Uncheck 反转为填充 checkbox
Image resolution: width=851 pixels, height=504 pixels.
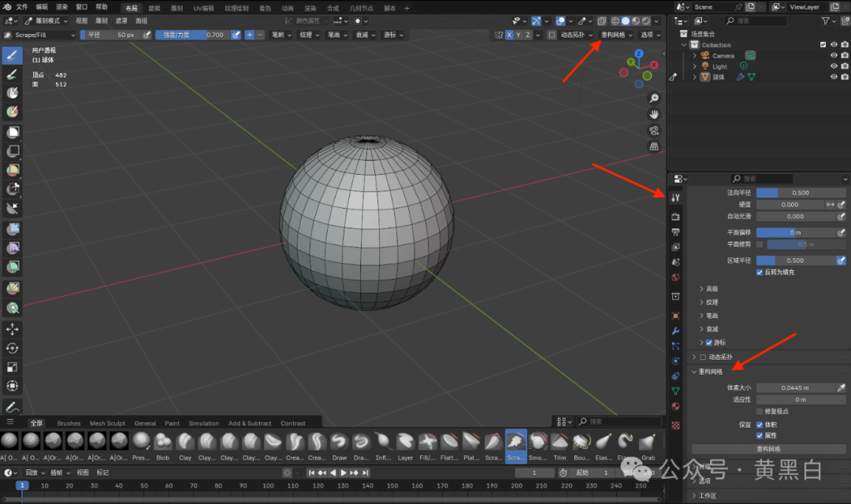[x=760, y=272]
